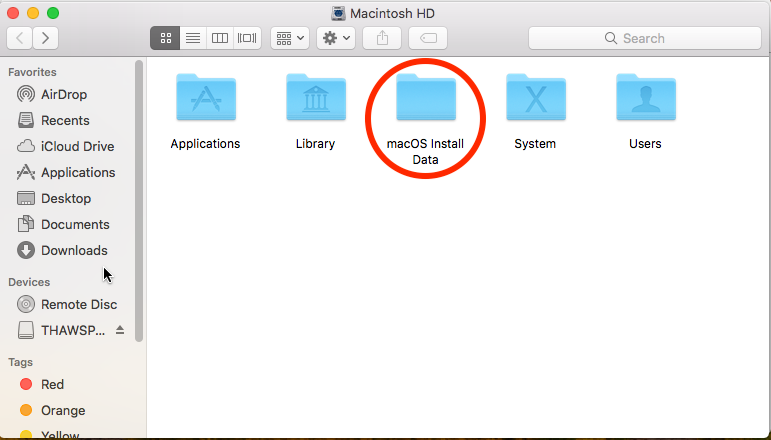Filter by the Red tag

(x=42, y=384)
